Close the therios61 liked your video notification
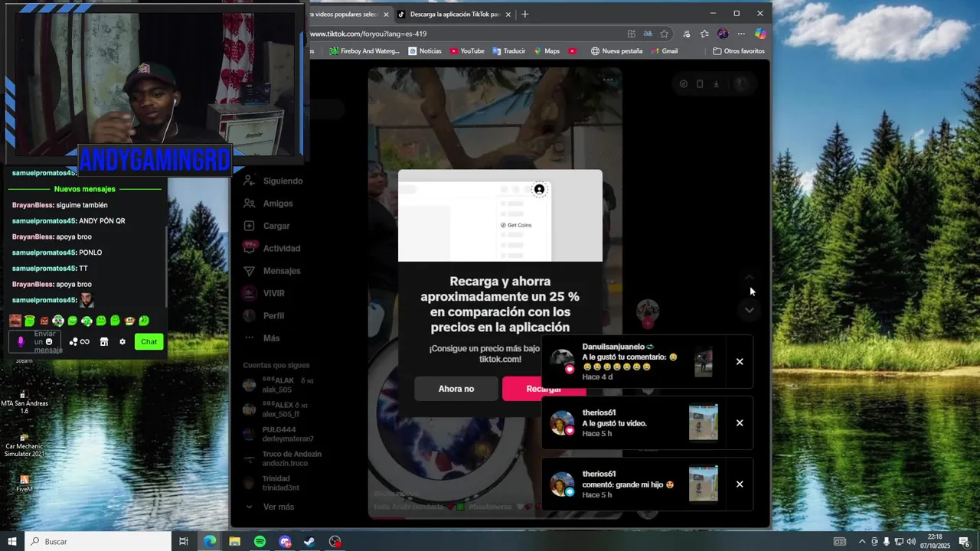The width and height of the screenshot is (980, 551). [740, 422]
